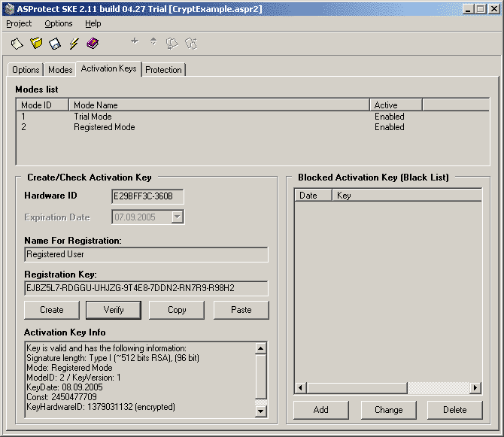
Task: Click Add in the Black List panel
Action: [320, 410]
